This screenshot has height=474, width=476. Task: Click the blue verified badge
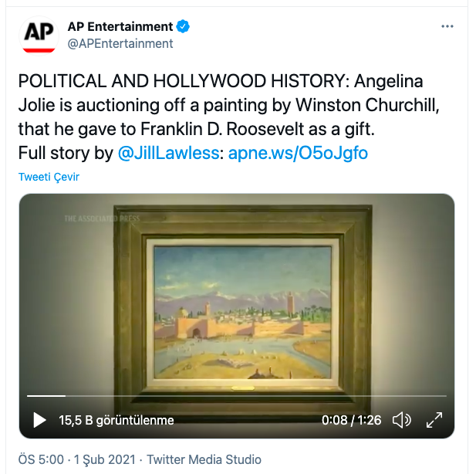[184, 27]
